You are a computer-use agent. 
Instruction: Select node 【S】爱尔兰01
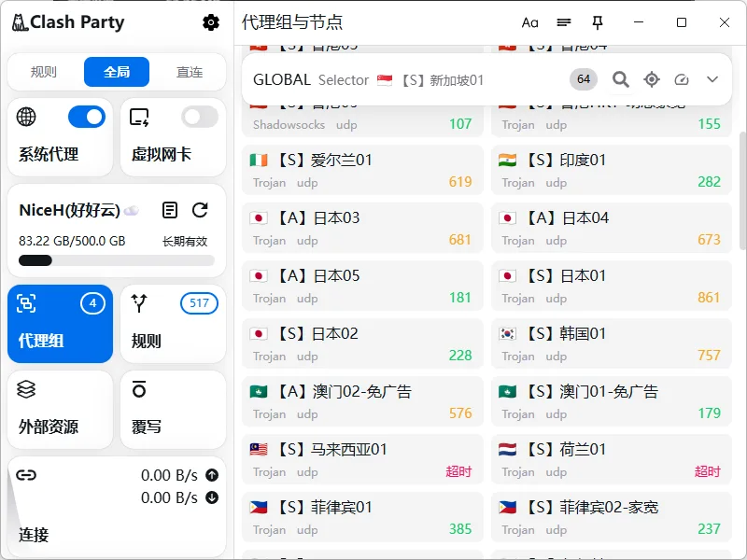[362, 170]
